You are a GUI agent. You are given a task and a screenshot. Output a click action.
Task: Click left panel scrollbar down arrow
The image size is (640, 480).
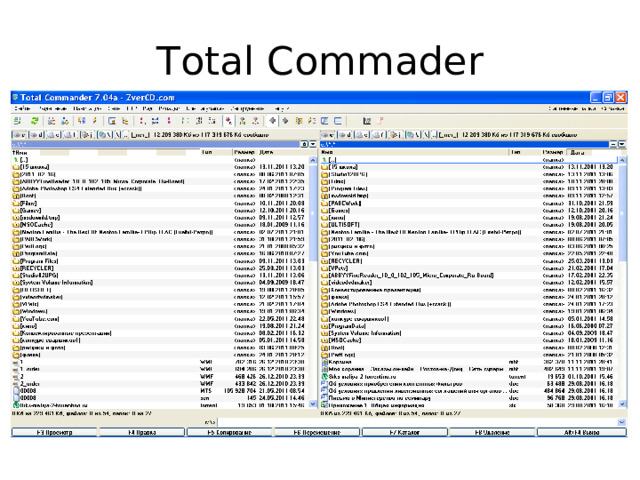pos(313,404)
